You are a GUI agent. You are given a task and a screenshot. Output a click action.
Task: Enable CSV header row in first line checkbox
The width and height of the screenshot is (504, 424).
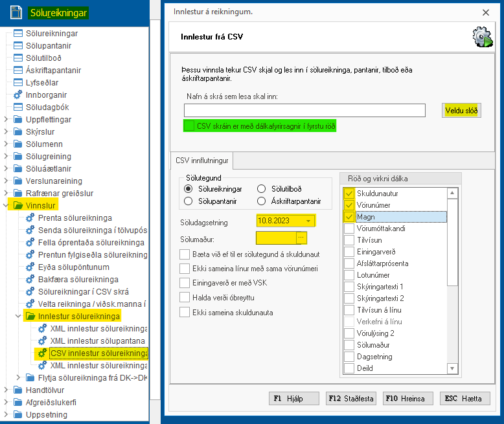tap(189, 126)
